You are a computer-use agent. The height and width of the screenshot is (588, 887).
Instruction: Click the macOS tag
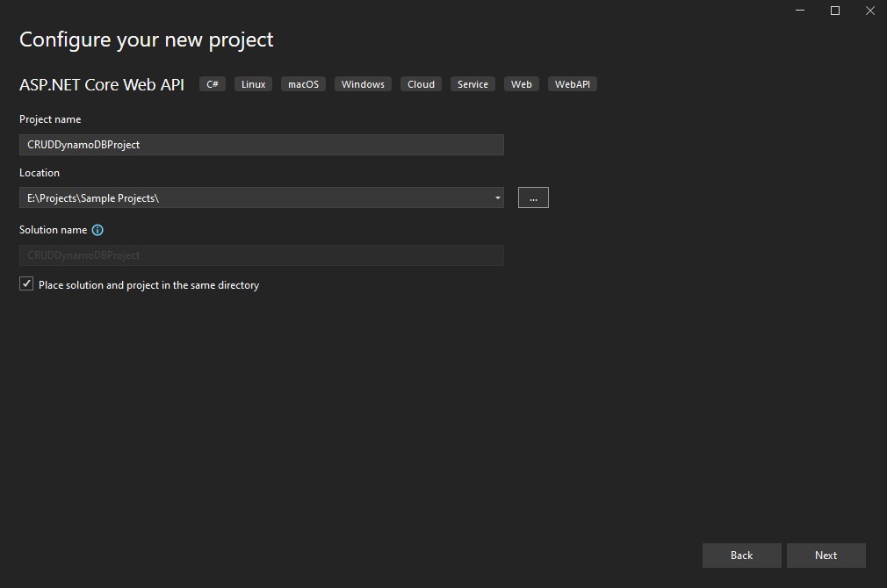coord(303,84)
